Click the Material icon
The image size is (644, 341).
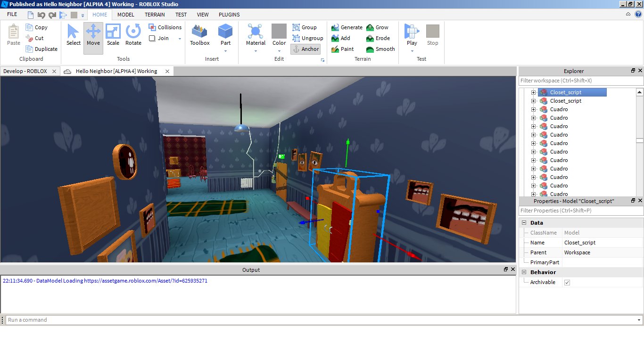(256, 32)
